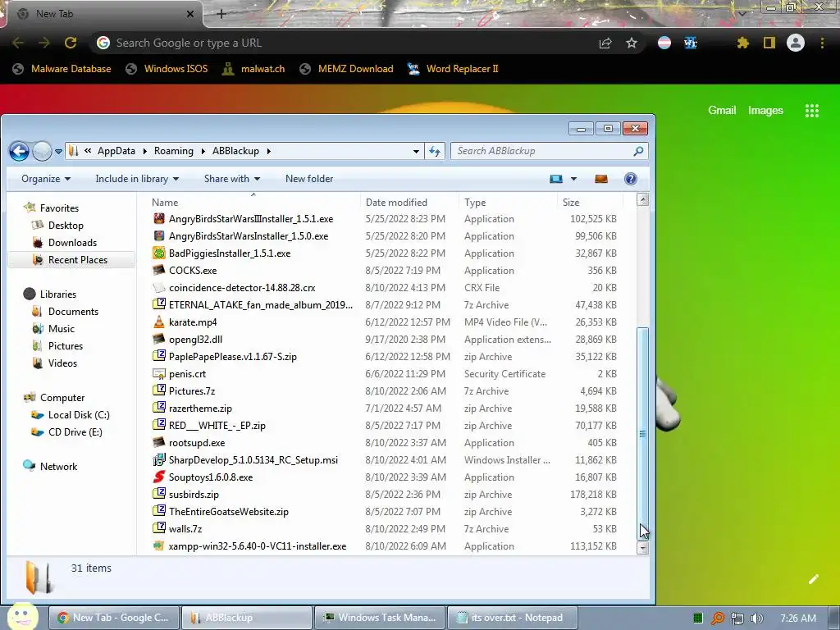
Task: Open the view options dropdown arrow
Action: pyautogui.click(x=573, y=179)
